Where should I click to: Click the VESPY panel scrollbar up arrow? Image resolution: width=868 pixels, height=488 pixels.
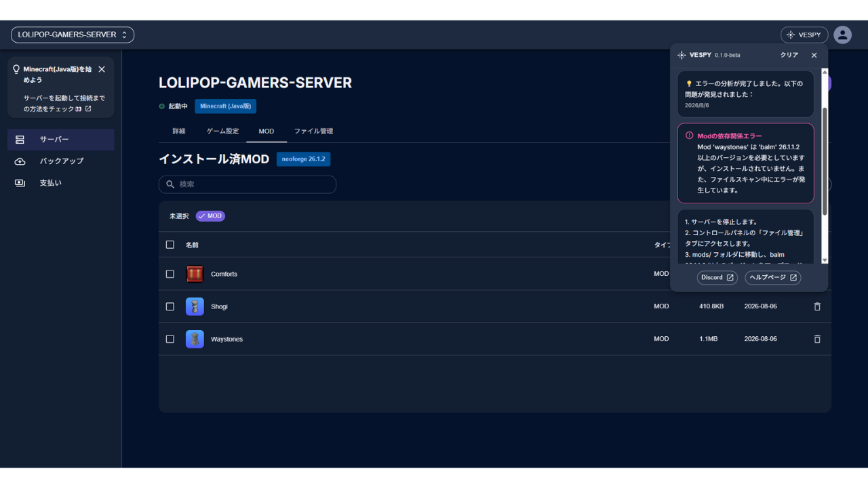point(825,73)
